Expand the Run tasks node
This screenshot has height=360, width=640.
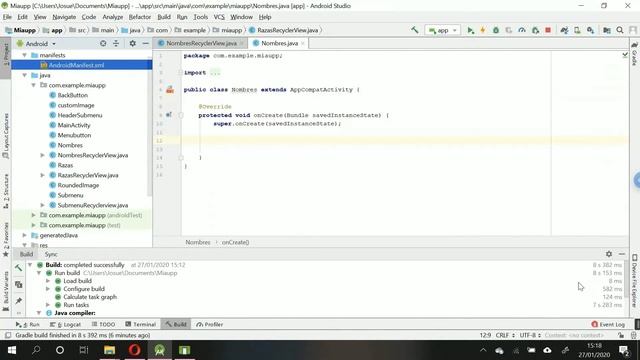[x=48, y=305]
